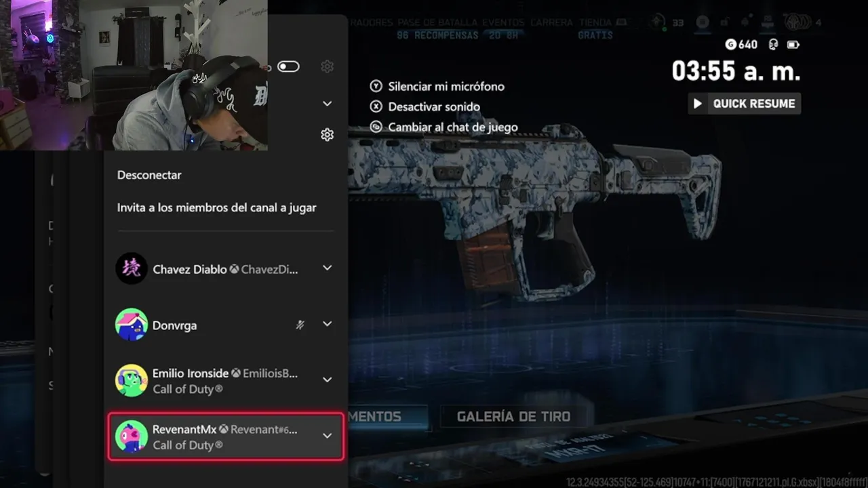Screen dimensions: 868x488
Task: Click the Y button microphone mute icon
Action: tap(376, 86)
